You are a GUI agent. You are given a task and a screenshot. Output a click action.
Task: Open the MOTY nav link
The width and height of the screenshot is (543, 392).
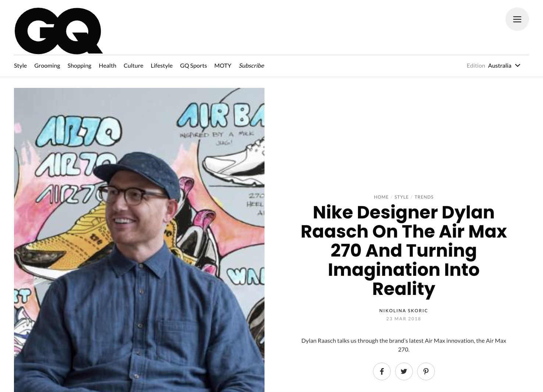(223, 65)
